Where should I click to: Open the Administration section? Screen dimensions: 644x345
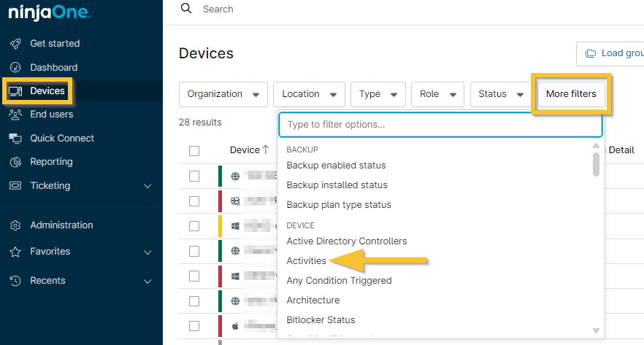click(61, 225)
